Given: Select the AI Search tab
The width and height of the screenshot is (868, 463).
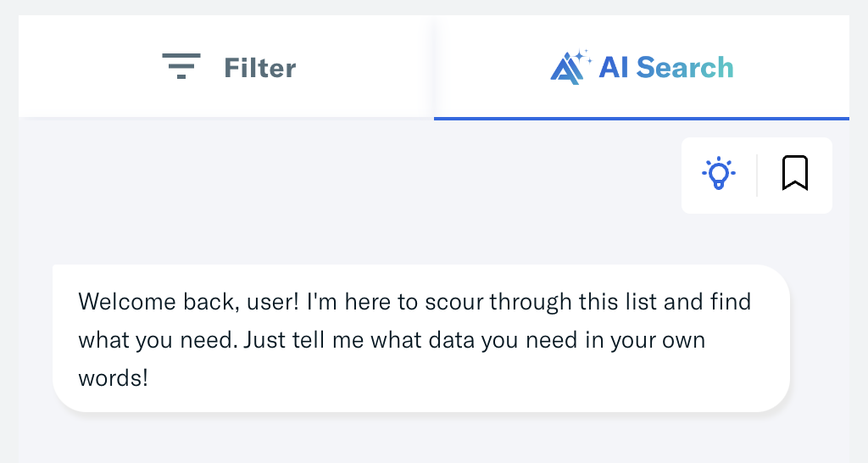Looking at the screenshot, I should coord(642,67).
